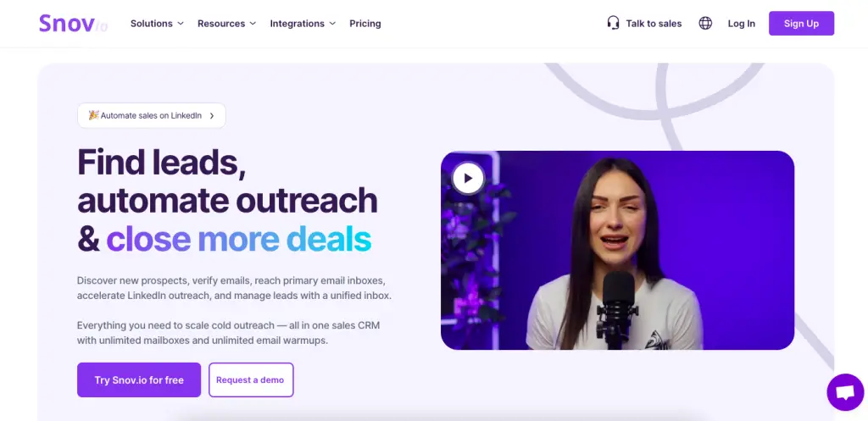Open the live chat bubble

[x=845, y=392]
